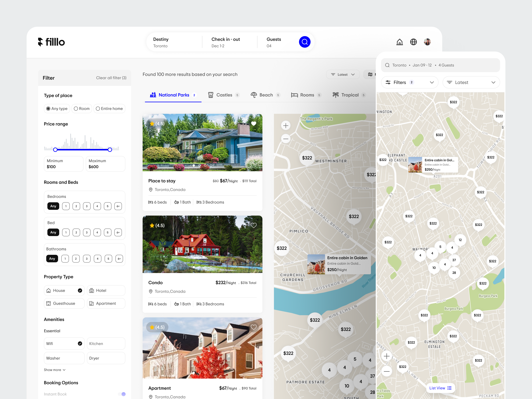Select the Room type of place option
The height and width of the screenshot is (399, 532).
[82, 109]
